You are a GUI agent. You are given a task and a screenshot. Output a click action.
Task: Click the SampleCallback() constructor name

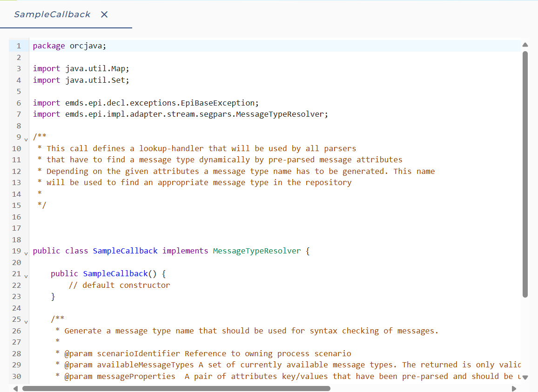click(115, 274)
